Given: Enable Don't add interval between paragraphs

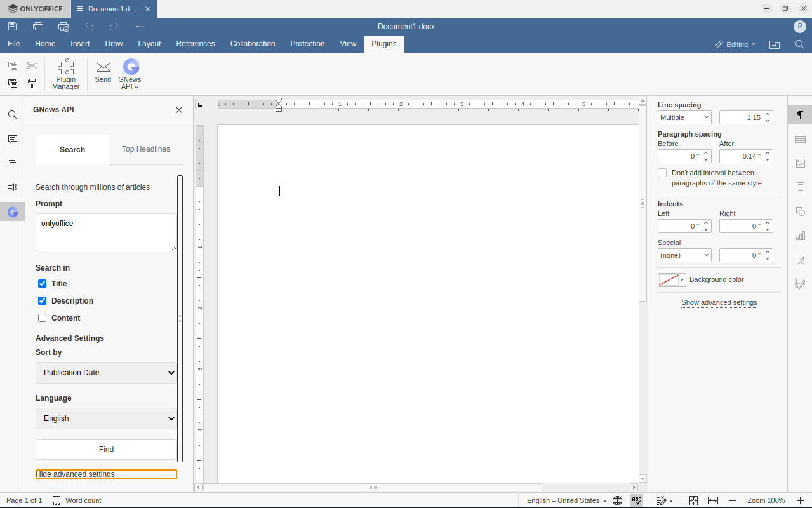Looking at the screenshot, I should point(662,173).
